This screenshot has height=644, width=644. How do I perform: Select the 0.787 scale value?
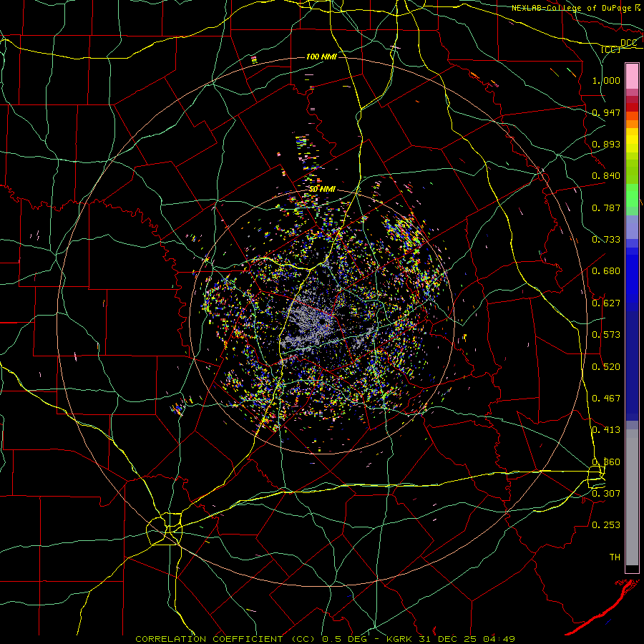coord(606,208)
